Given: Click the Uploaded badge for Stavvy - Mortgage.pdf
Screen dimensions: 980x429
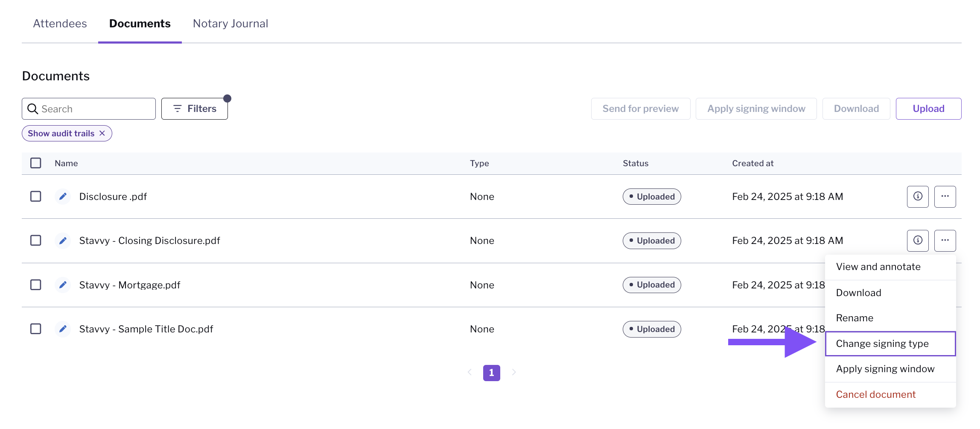Looking at the screenshot, I should tap(652, 285).
